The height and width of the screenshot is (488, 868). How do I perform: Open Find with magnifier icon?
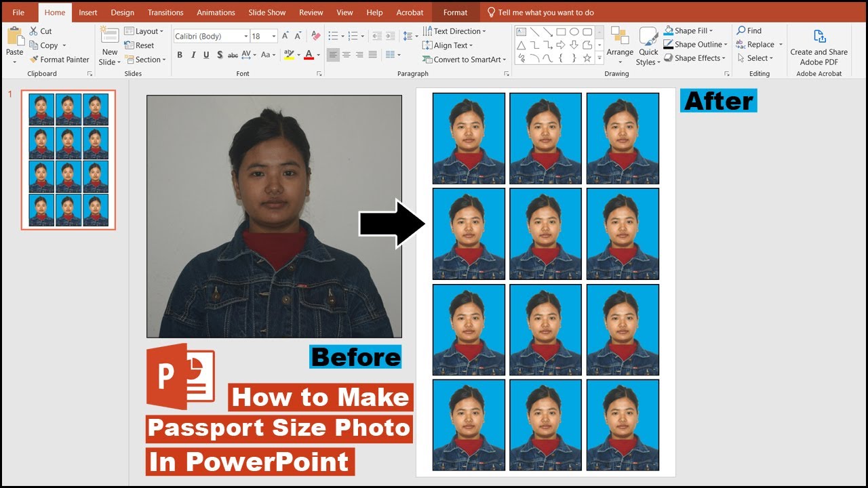coord(749,30)
